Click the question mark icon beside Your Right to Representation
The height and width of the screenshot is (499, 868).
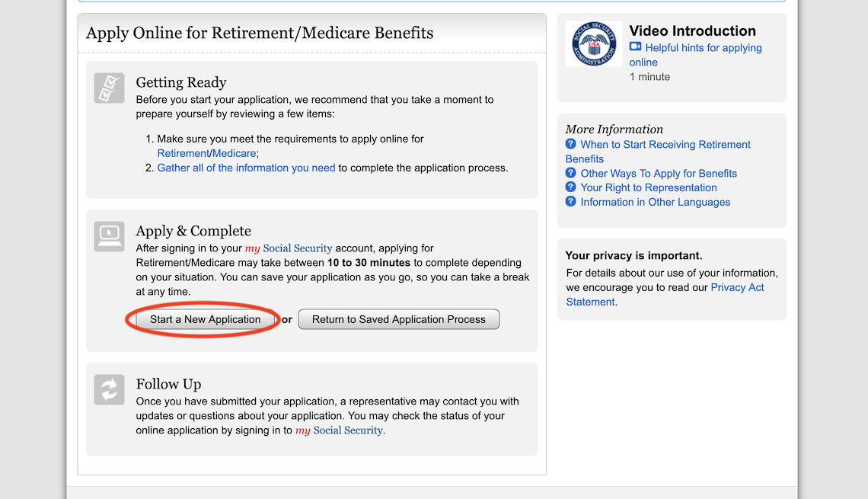click(570, 187)
